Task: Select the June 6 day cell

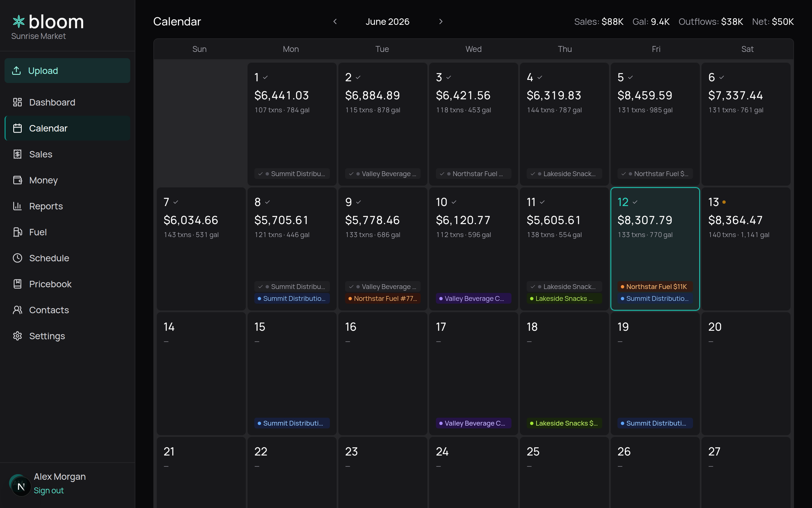Action: coord(746,124)
